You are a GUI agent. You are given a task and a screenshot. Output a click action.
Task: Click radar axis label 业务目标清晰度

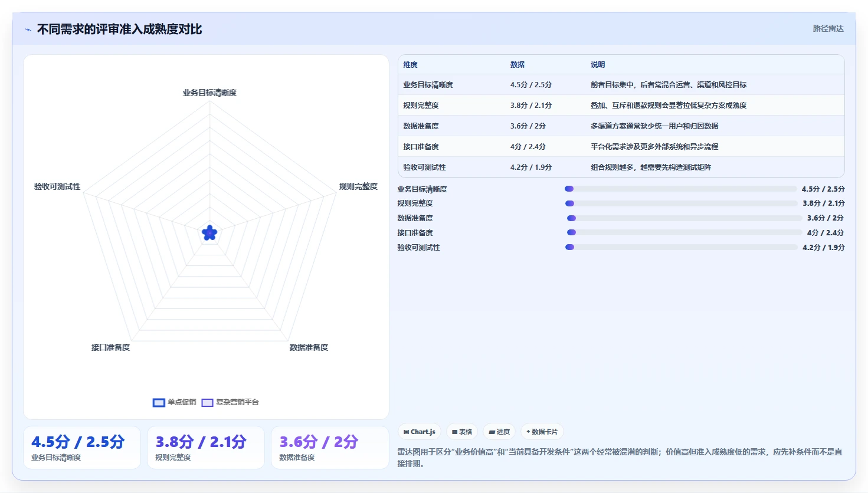pos(209,93)
